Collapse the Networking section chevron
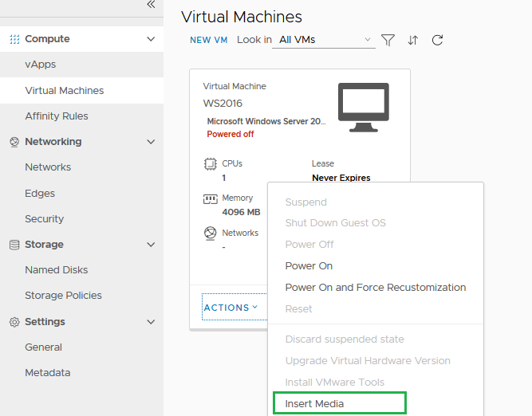This screenshot has height=416, width=532. (x=151, y=142)
